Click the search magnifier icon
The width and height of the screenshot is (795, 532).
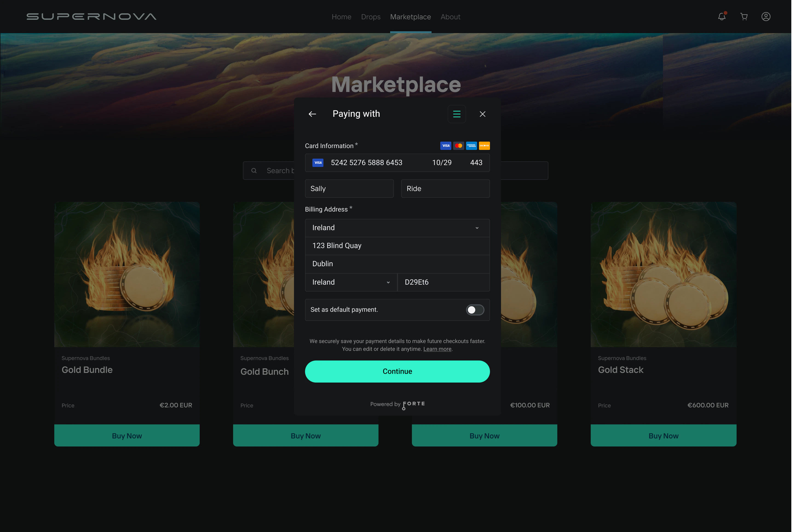[254, 171]
